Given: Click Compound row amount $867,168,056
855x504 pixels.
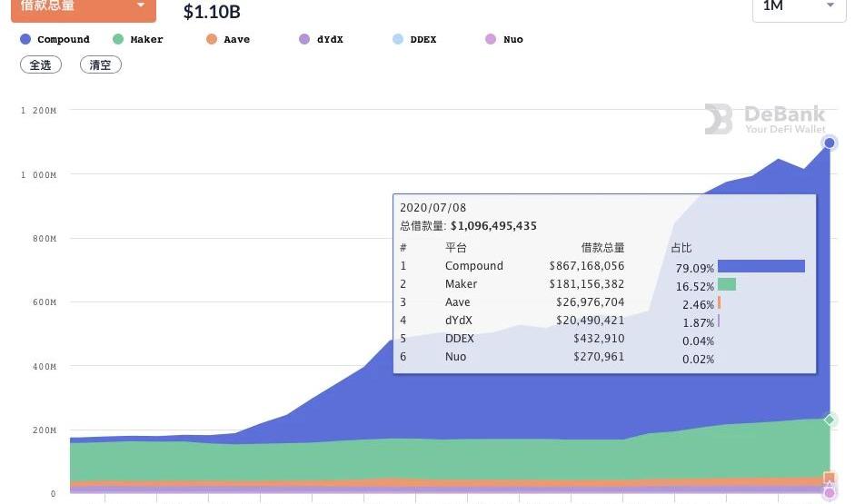Looking at the screenshot, I should [587, 266].
